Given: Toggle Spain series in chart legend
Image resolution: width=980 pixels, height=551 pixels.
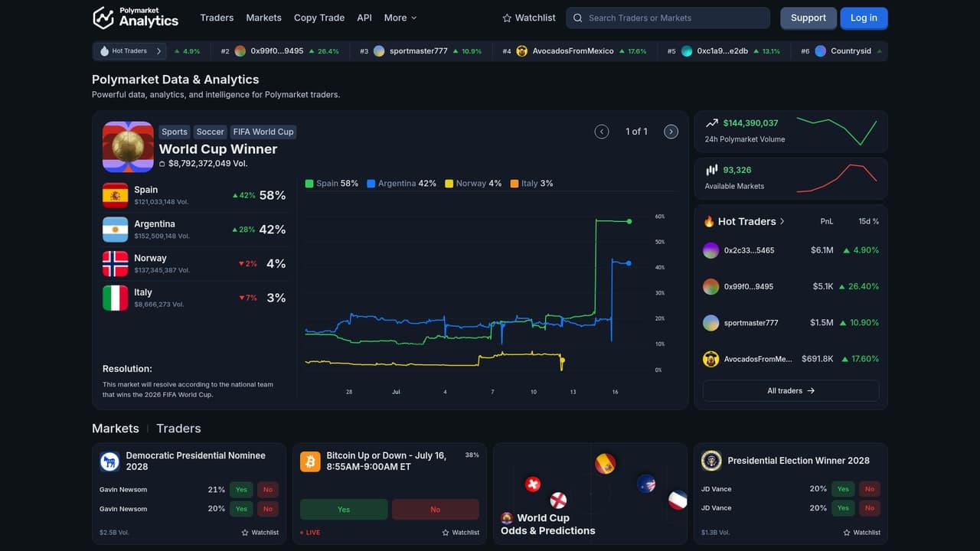Looking at the screenshot, I should 332,184.
